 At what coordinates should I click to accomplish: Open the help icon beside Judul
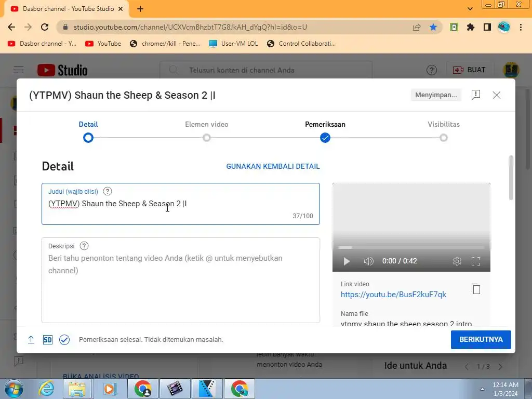pos(108,191)
